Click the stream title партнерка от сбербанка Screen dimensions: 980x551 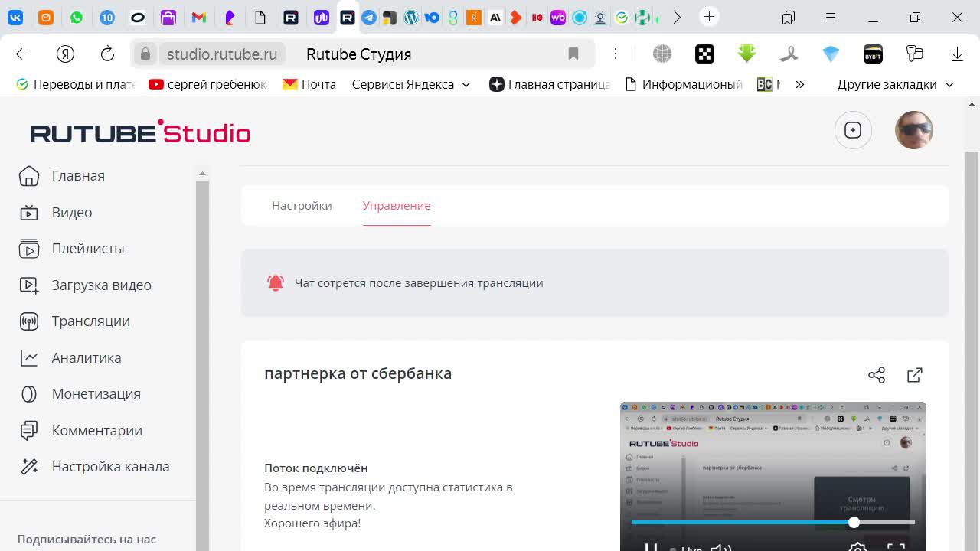[x=358, y=373]
